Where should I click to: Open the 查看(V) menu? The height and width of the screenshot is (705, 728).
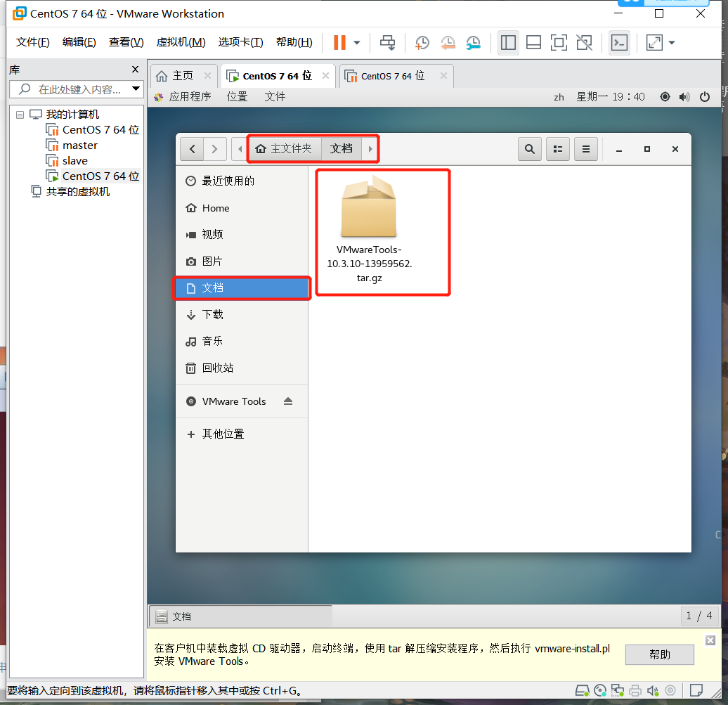(126, 42)
